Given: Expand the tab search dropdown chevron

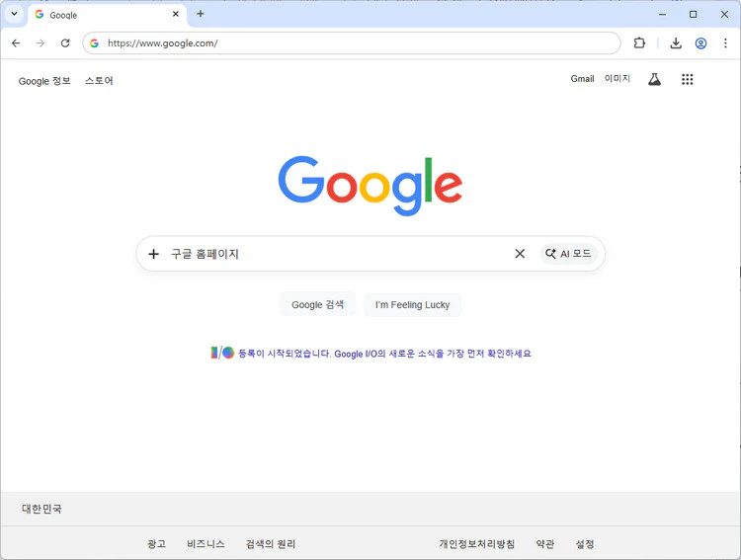Looking at the screenshot, I should coord(14,14).
